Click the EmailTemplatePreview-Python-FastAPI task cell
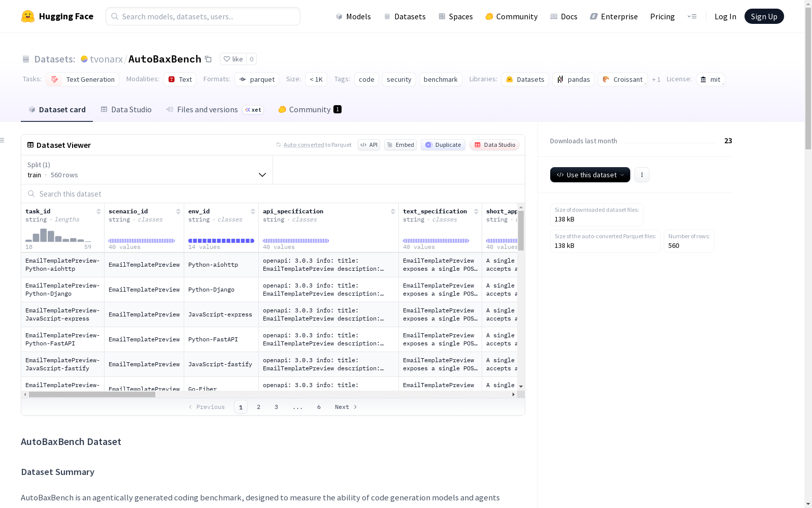 coord(62,339)
